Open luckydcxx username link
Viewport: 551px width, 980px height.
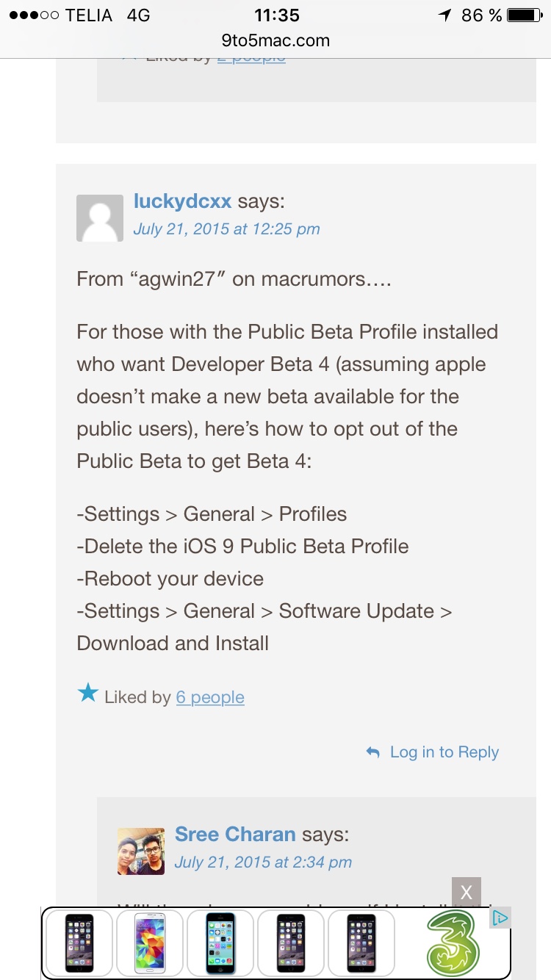point(182,201)
